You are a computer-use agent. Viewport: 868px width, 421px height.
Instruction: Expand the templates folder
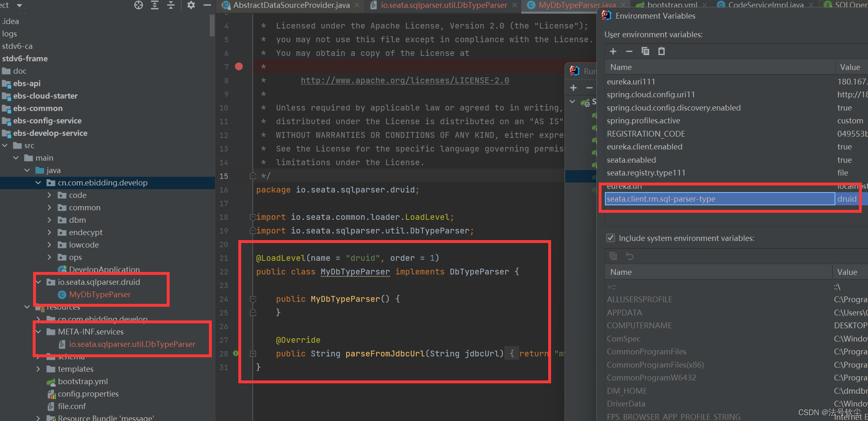tap(38, 369)
